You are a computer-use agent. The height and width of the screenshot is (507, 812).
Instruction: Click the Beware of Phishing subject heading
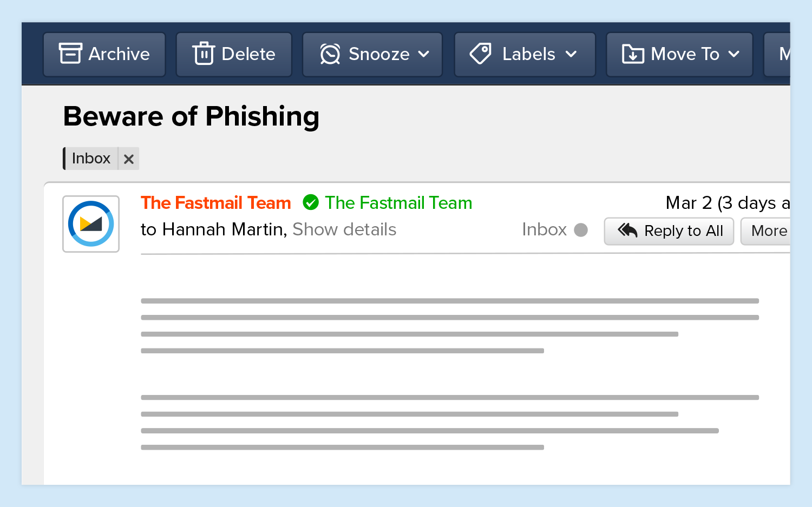[x=191, y=116]
